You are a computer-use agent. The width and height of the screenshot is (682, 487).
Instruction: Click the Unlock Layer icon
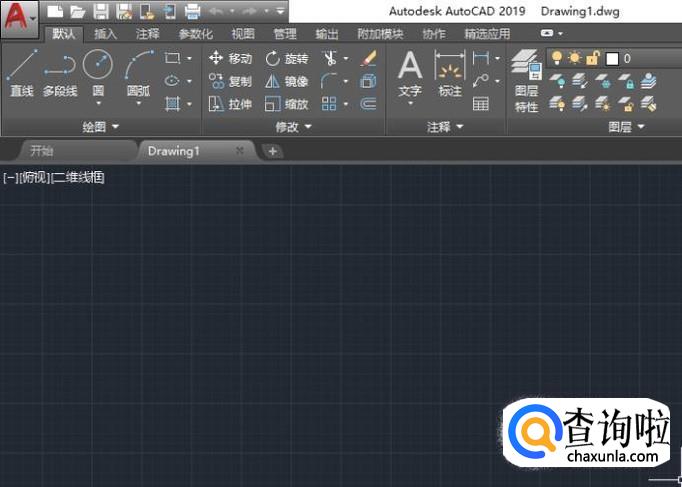tap(625, 104)
